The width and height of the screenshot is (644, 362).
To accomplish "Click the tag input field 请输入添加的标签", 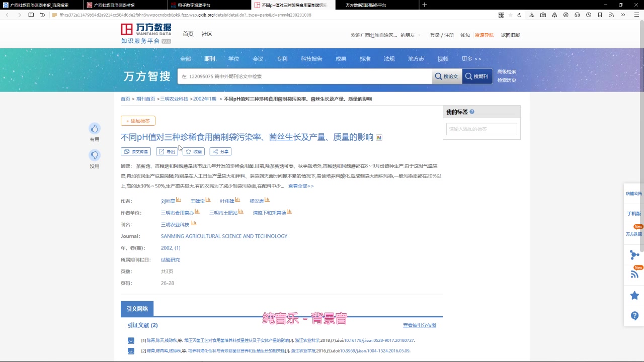I will (x=481, y=129).
